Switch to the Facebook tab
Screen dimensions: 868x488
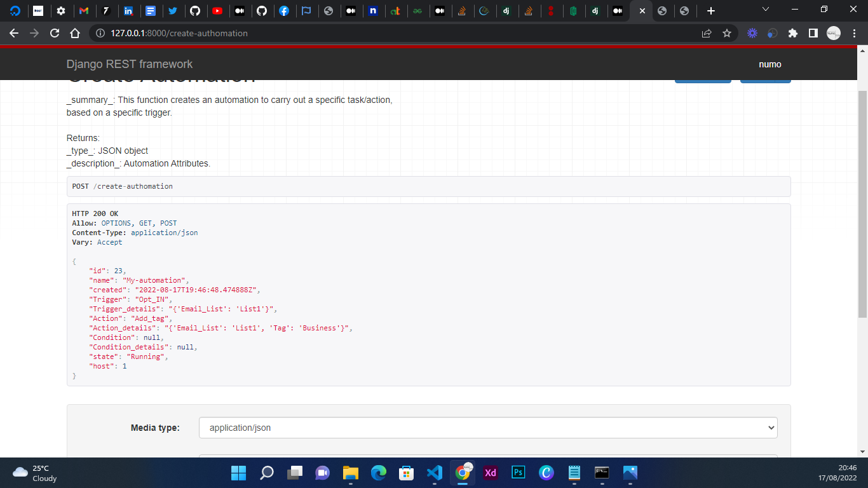click(284, 11)
